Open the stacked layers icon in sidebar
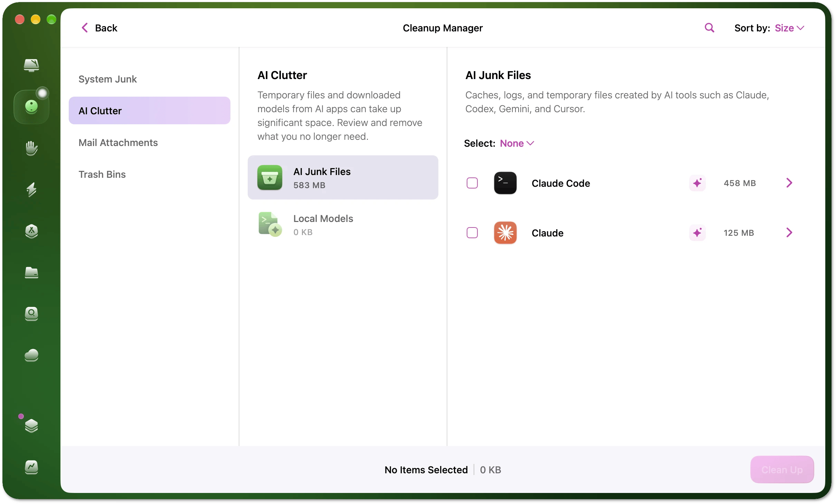The width and height of the screenshot is (836, 504). point(31,426)
